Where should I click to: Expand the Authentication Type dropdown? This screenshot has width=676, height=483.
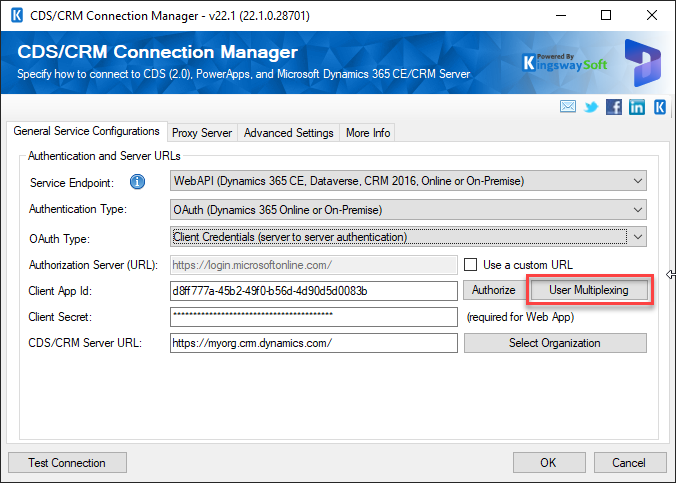coord(638,210)
